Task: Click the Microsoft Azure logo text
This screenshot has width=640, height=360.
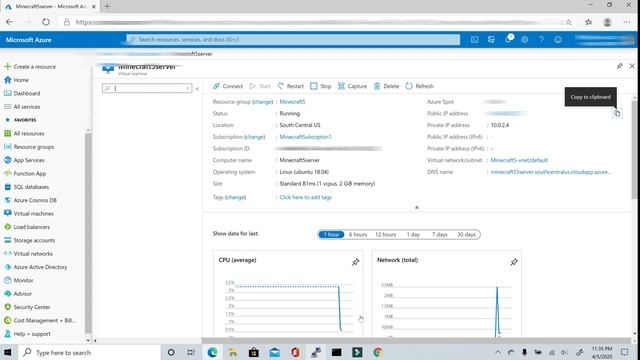Action: tap(29, 40)
